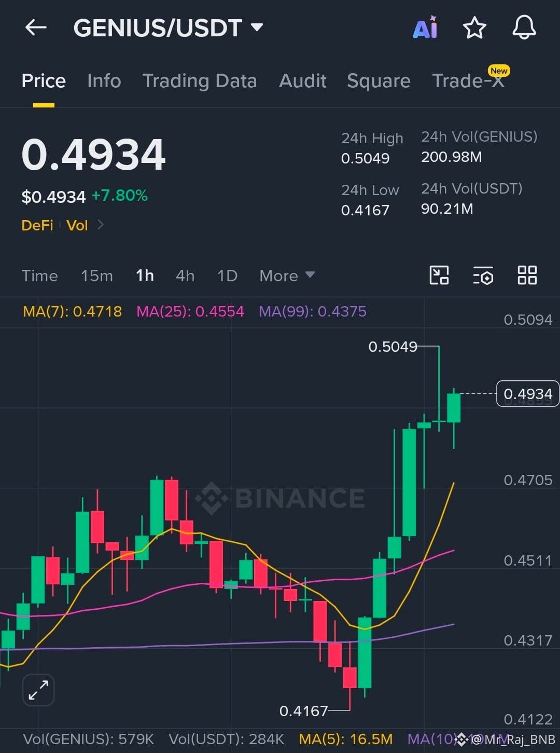Tap the 0.4122 price axis label

tap(528, 719)
